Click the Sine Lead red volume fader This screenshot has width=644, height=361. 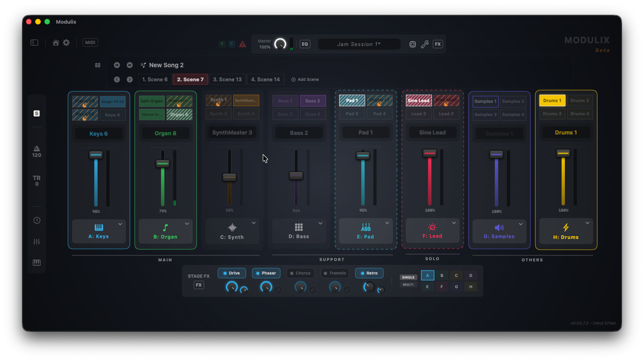[429, 153]
